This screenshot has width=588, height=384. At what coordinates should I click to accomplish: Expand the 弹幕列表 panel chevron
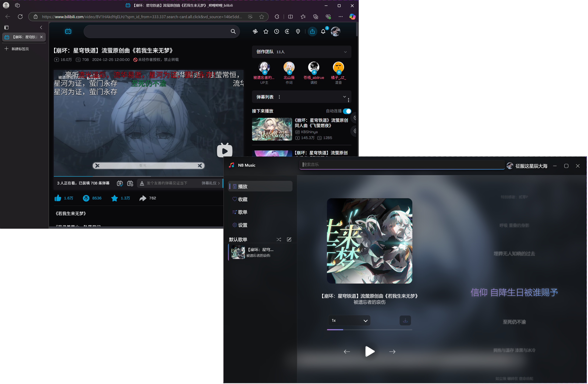[x=345, y=97]
